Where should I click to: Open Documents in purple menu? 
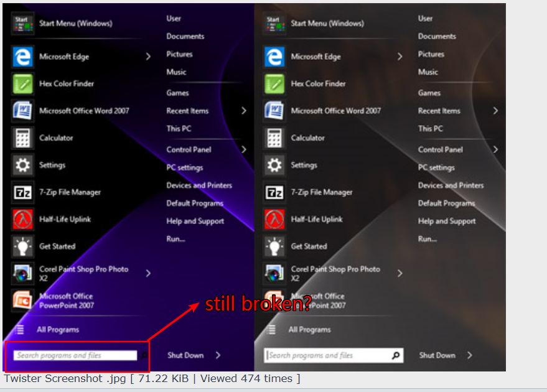[x=185, y=36]
